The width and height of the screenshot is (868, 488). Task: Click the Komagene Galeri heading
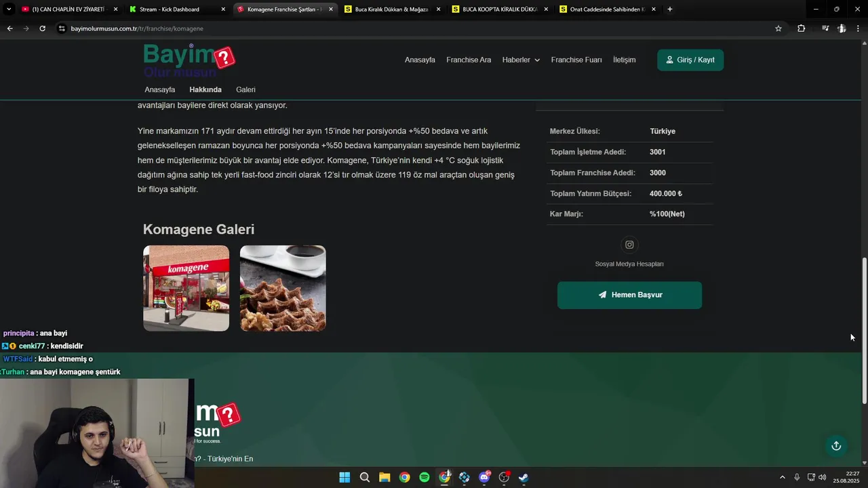tap(199, 229)
